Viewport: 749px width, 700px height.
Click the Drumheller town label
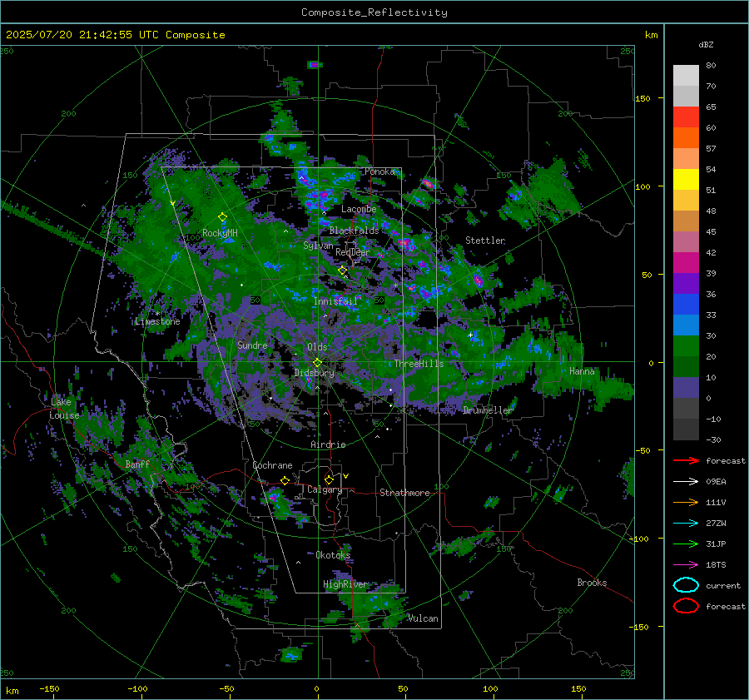(x=488, y=410)
